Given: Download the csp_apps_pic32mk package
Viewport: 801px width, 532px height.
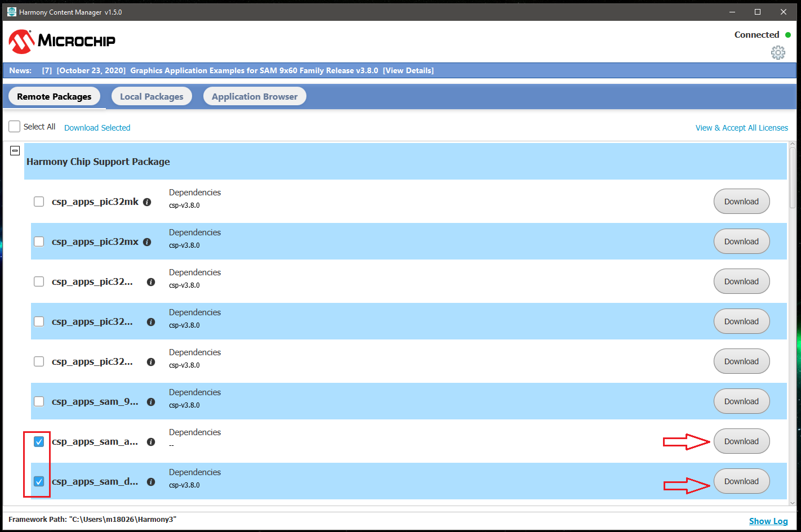Looking at the screenshot, I should point(741,202).
